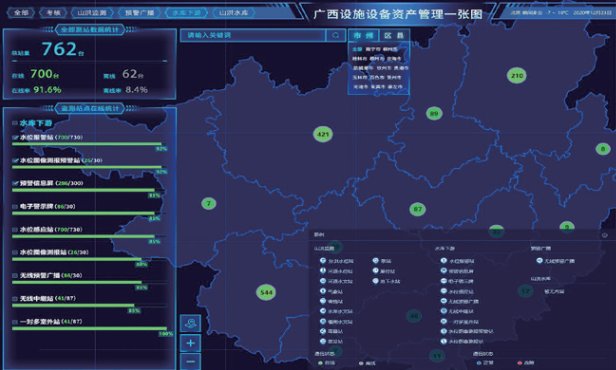Screen dimensions: 616x370
Task: Click the 一对多室外站 100% progress bar
Action: [x=90, y=328]
